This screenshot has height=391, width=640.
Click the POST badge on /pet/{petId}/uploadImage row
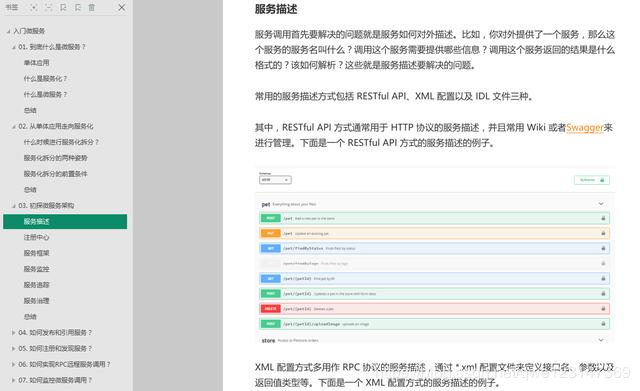(x=270, y=324)
